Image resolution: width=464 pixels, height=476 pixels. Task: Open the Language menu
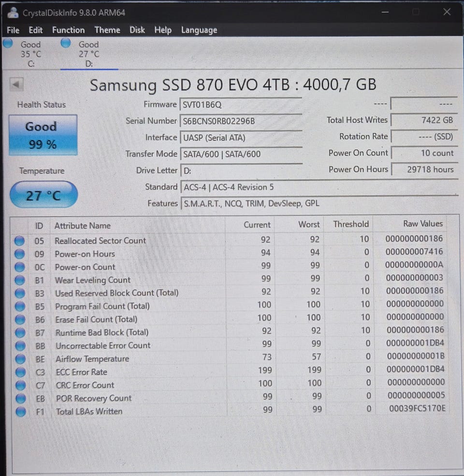(199, 30)
